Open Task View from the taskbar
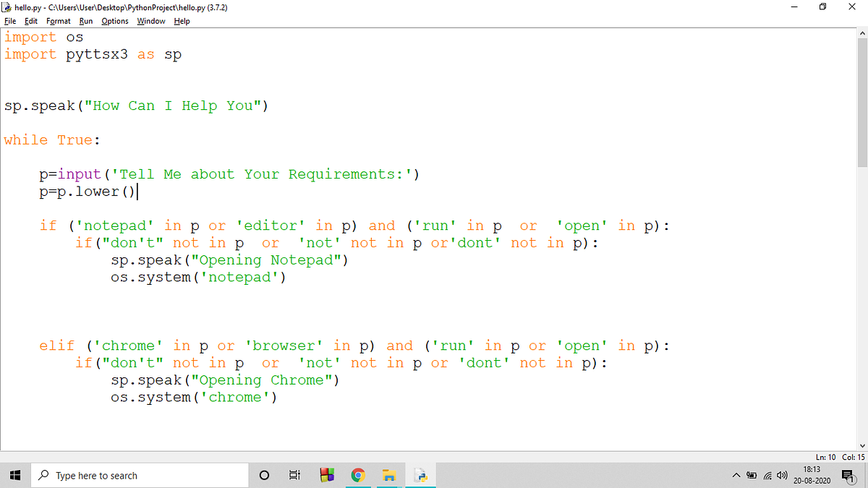The image size is (868, 488). click(x=294, y=475)
